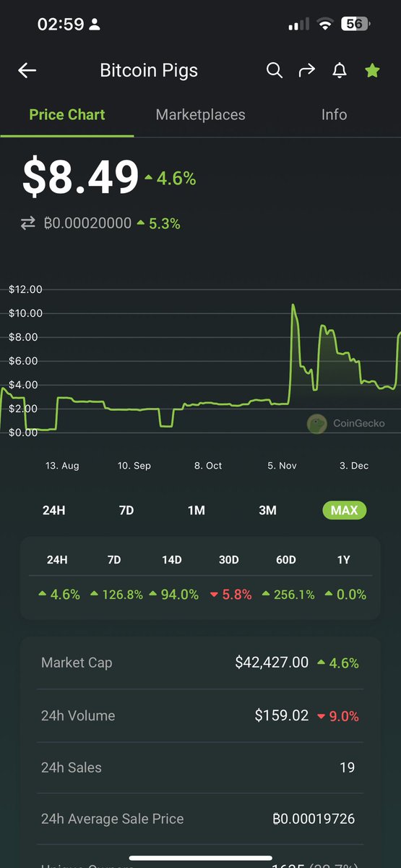Tap the iOS home indicator bar
Image resolution: width=401 pixels, height=868 pixels.
click(x=201, y=858)
